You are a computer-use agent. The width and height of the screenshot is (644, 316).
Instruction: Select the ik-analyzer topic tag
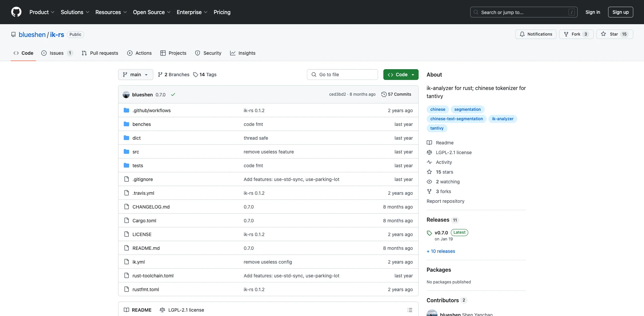503,119
